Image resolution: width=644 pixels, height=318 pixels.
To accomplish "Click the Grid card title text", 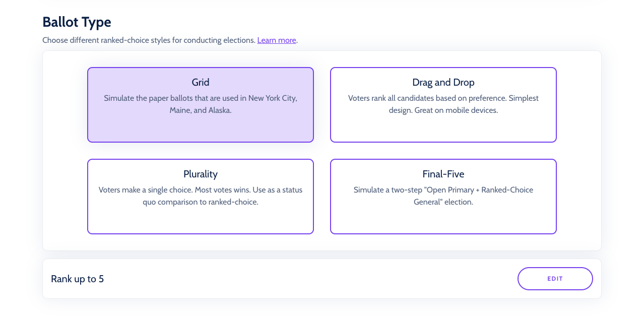I will (200, 82).
